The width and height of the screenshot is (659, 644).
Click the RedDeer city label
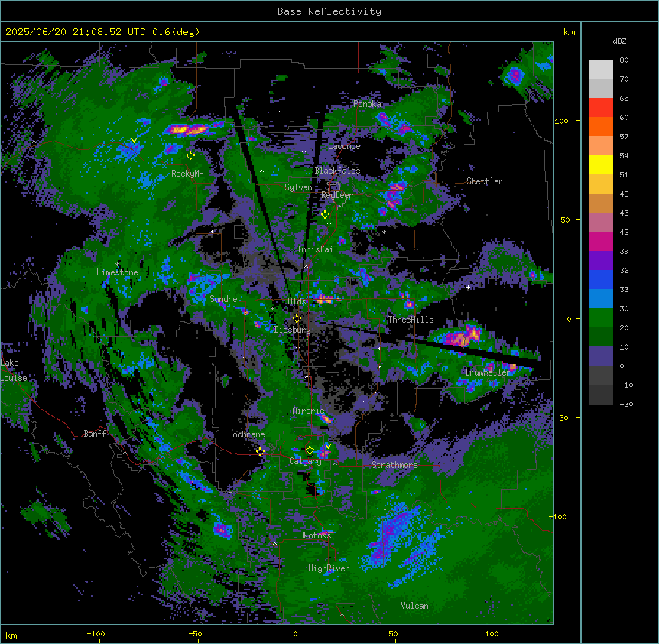(x=336, y=195)
